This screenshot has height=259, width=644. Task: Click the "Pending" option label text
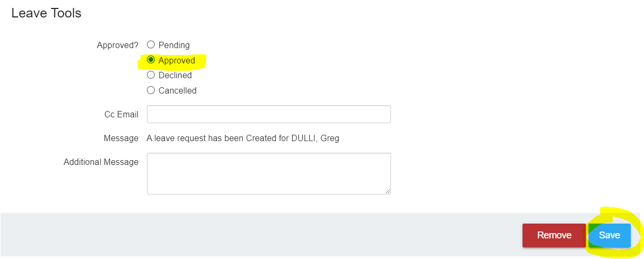pos(174,45)
